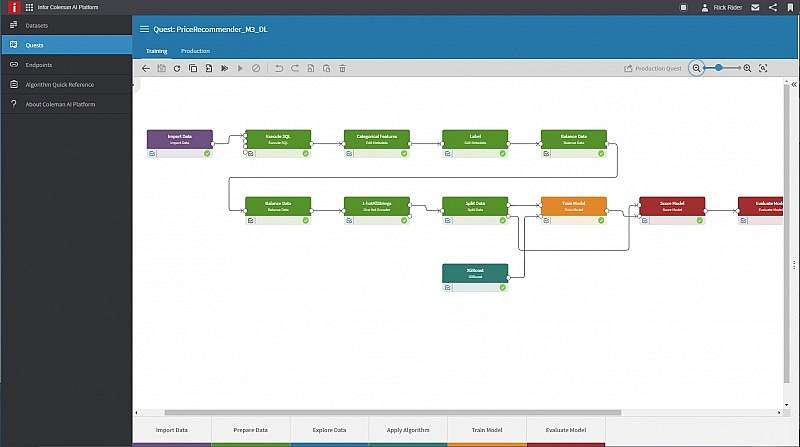Screen dimensions: 800x447
Task: Open the hamburger menu beside Quest title
Action: point(144,29)
